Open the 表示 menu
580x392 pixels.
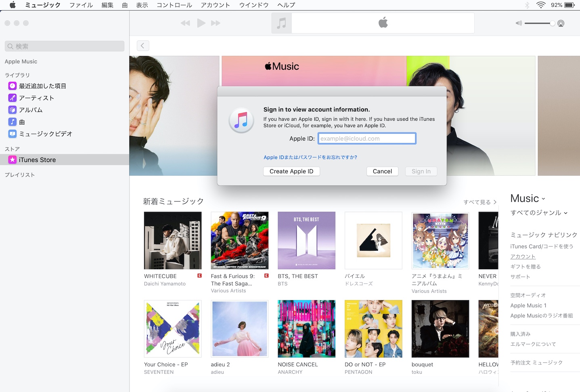(x=142, y=5)
